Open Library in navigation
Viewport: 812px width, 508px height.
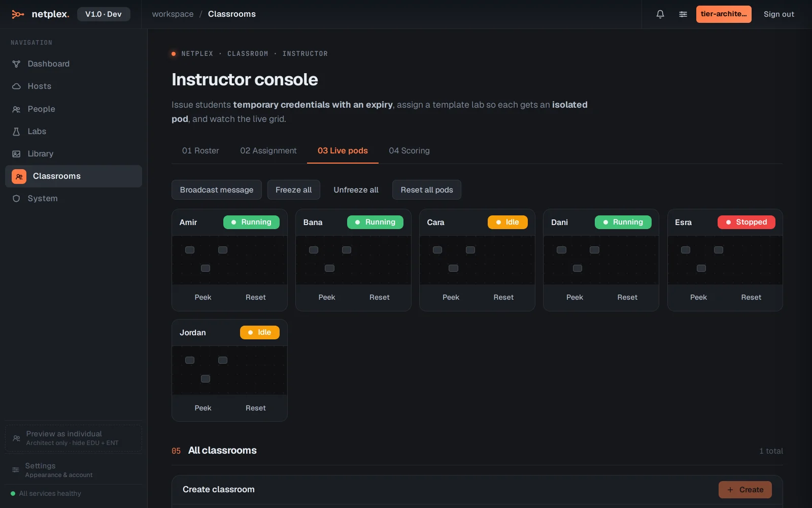pos(74,154)
